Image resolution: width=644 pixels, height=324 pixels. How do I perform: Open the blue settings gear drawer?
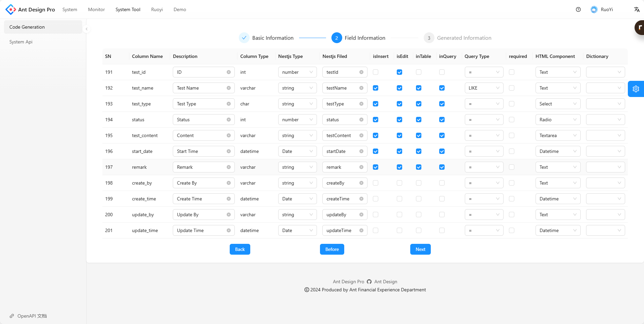point(636,89)
